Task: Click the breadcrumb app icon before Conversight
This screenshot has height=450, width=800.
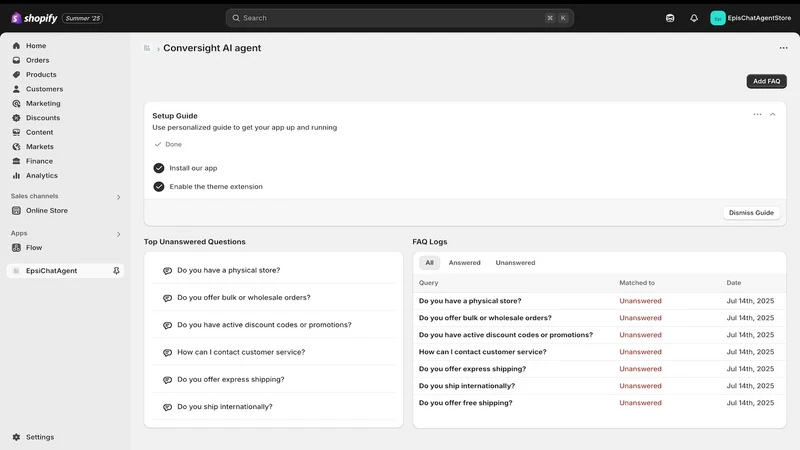Action: pyautogui.click(x=147, y=48)
